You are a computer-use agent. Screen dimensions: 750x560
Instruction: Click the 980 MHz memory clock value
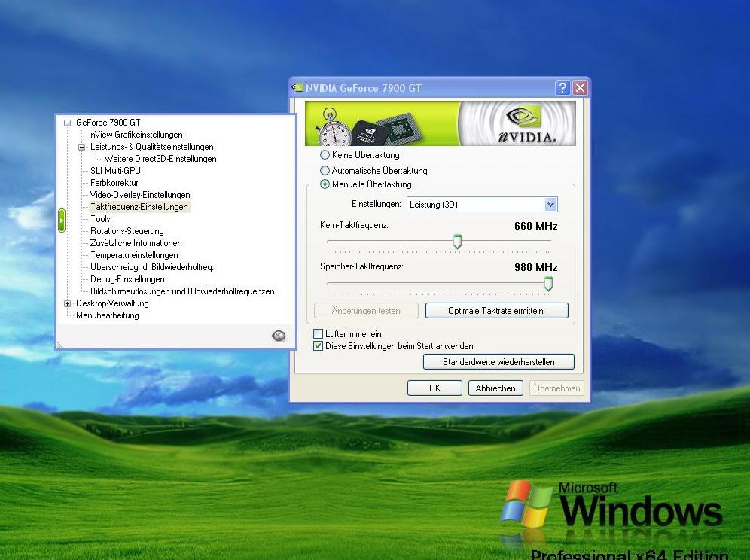click(535, 267)
